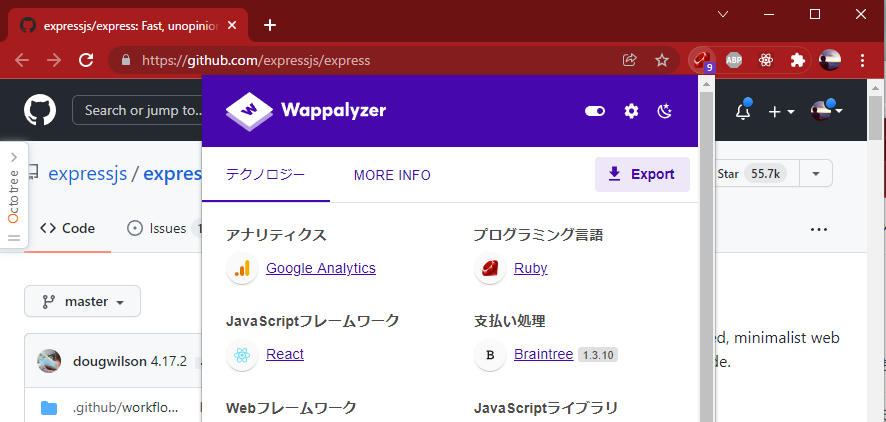Open the Code tab
This screenshot has width=886, height=422.
[67, 228]
